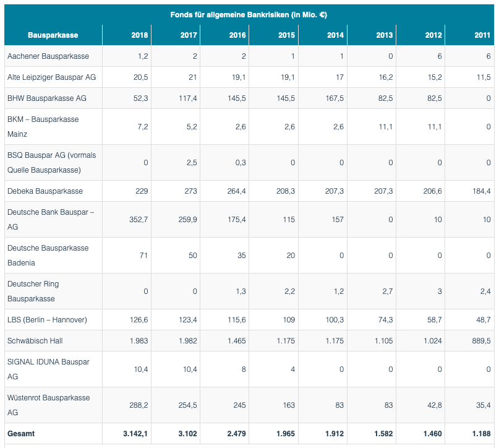Select Wüstenrot 2011 value 35,4
The image size is (499, 448).
(484, 405)
